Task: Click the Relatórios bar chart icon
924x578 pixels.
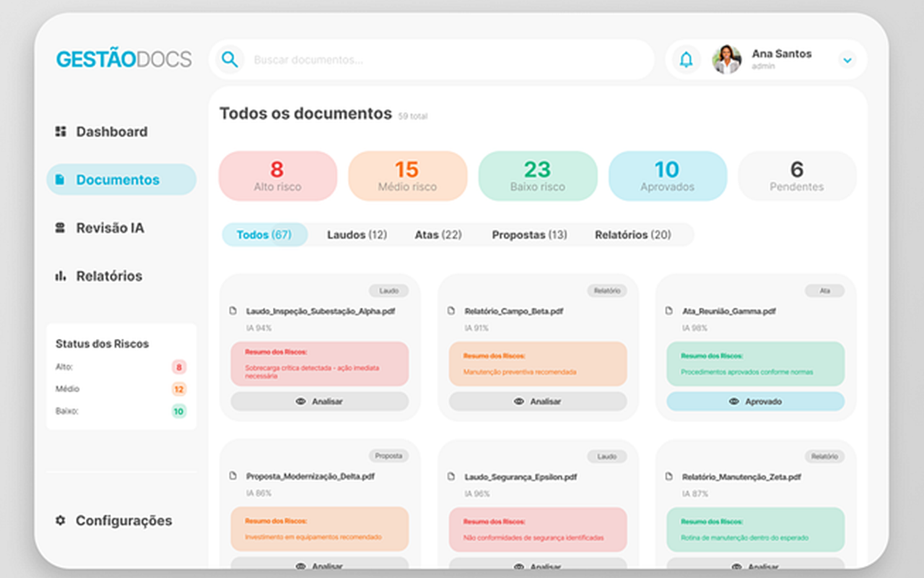Action: 61,276
